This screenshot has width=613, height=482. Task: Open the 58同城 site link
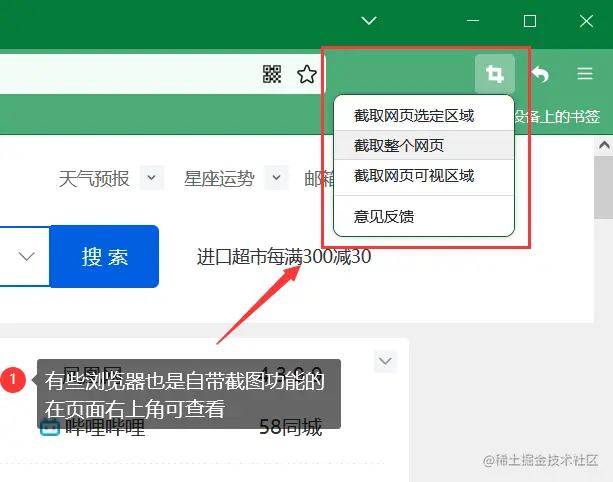coord(291,427)
